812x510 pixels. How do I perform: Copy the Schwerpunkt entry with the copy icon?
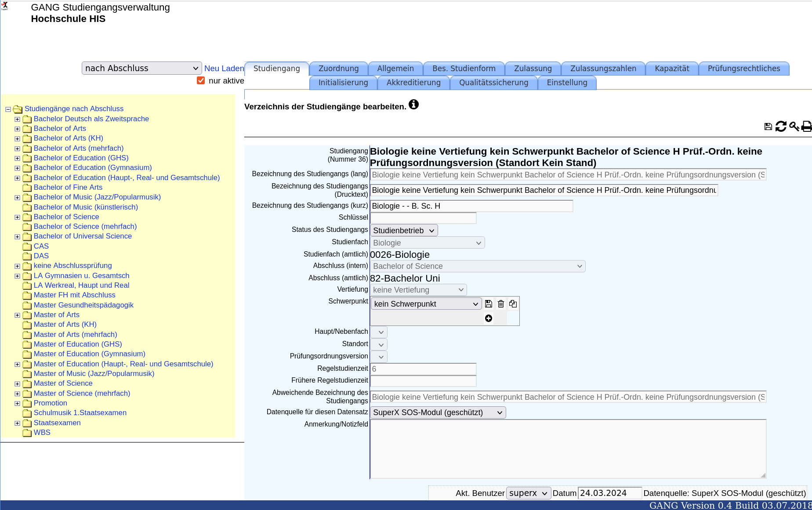pos(513,304)
